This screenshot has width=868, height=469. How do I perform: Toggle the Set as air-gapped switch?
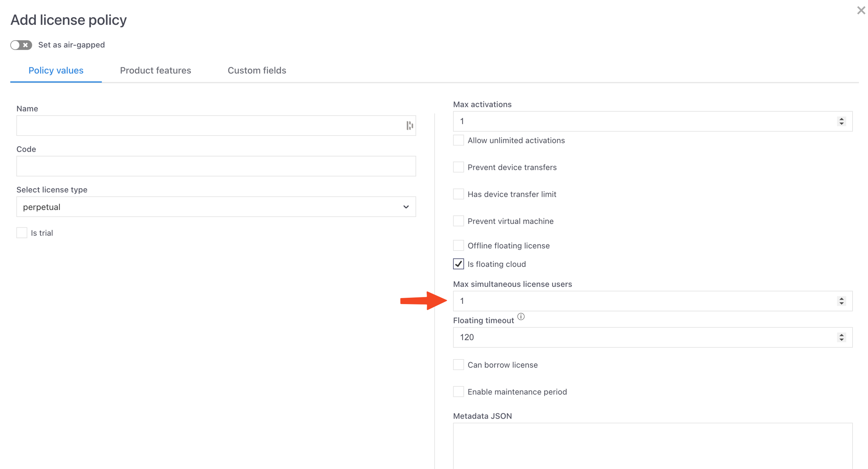(21, 45)
